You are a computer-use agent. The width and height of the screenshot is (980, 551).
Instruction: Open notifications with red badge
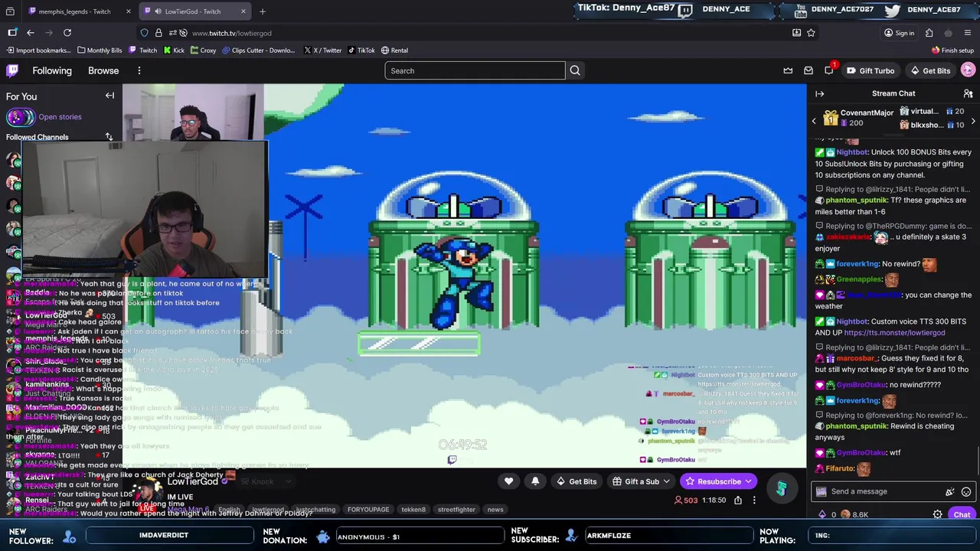coord(829,70)
